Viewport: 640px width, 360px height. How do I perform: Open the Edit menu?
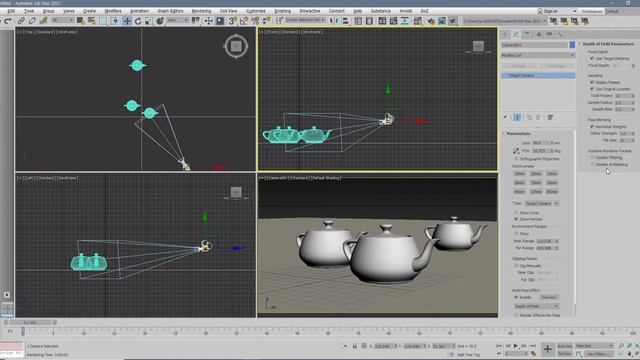pyautogui.click(x=11, y=11)
